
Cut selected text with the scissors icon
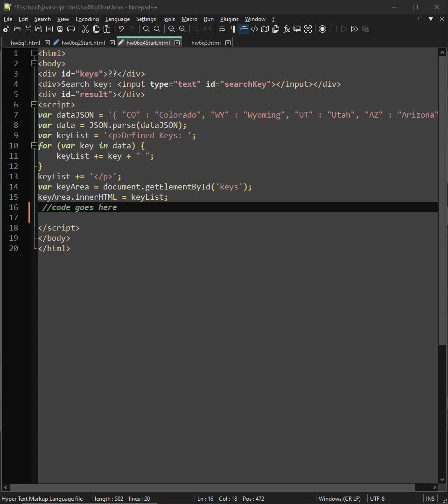tap(85, 29)
